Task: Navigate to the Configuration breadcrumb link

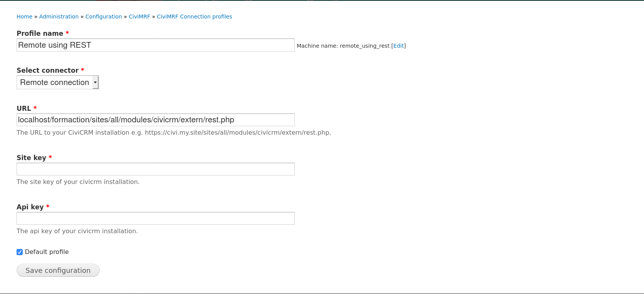Action: point(103,17)
